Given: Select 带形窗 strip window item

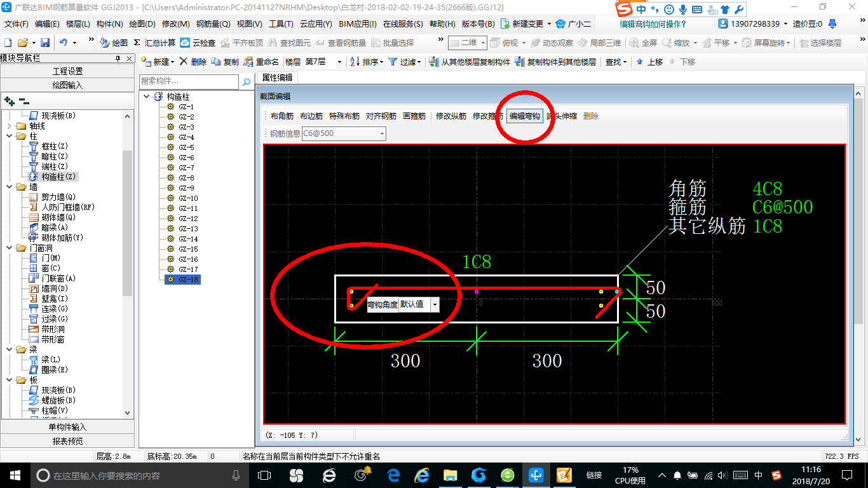Looking at the screenshot, I should pos(53,339).
